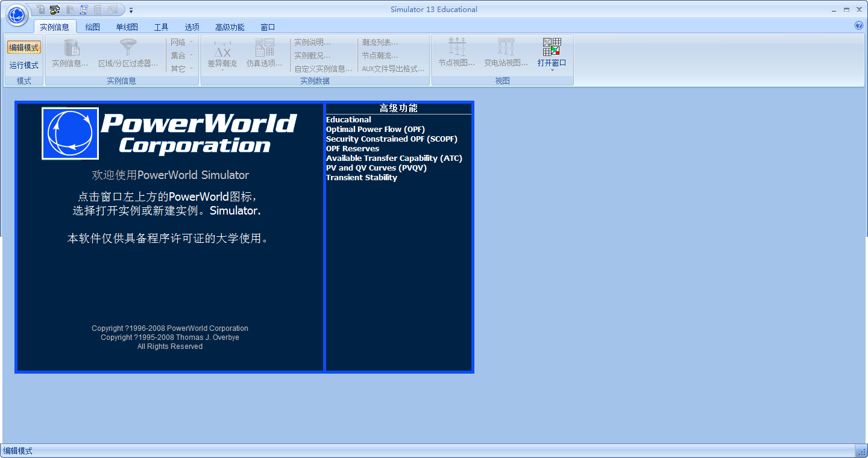
Task: Click the grayed calculator-grid icon in quick access toolbar
Action: [x=98, y=10]
